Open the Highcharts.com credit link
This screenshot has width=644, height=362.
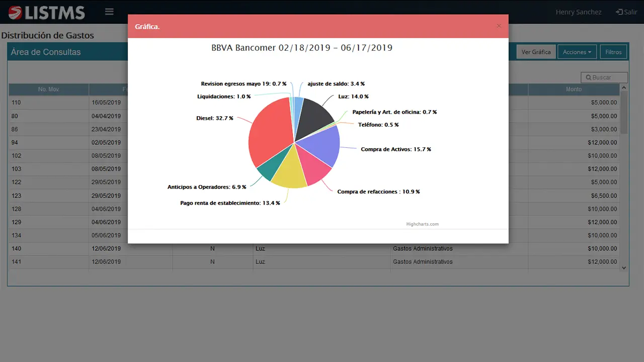point(422,224)
